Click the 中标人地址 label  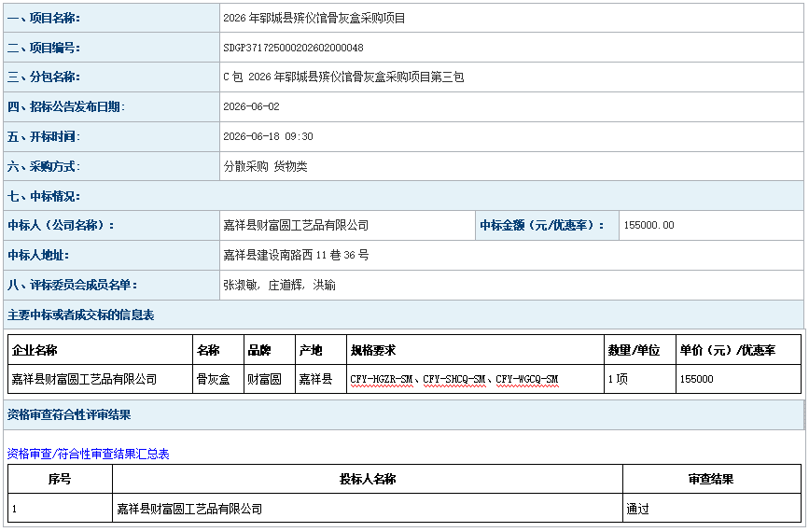[38, 255]
